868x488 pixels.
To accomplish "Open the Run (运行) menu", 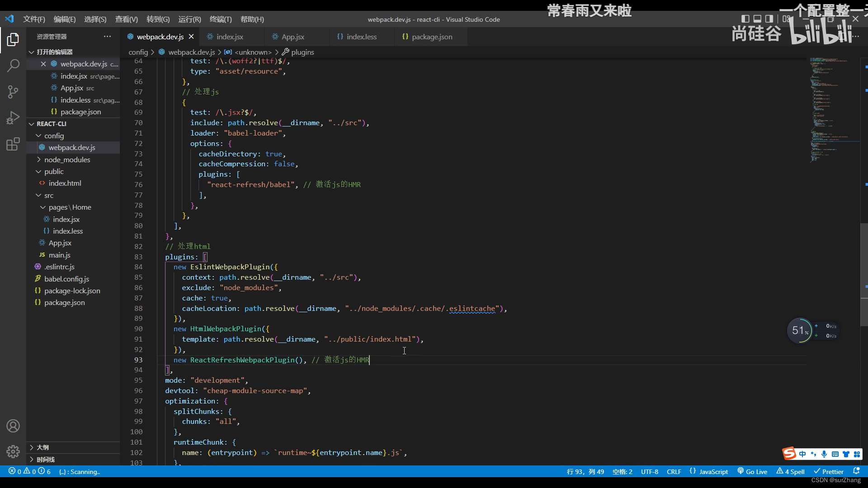I will (x=189, y=19).
